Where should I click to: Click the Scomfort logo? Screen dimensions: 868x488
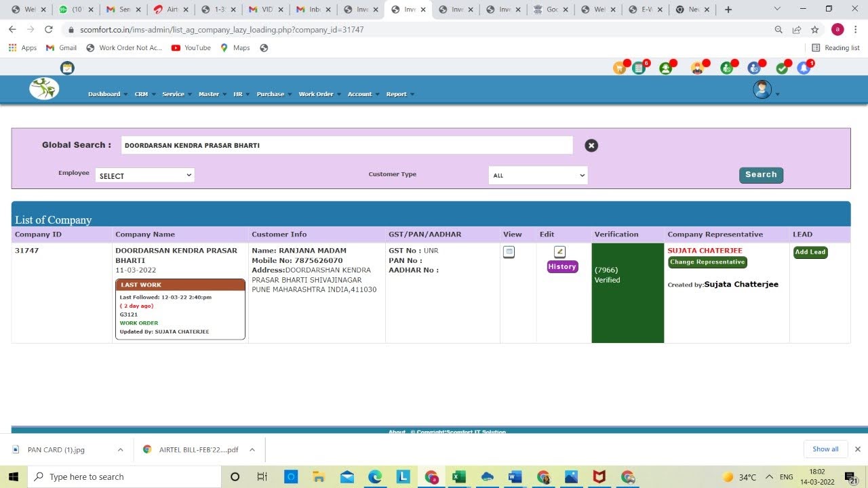(44, 89)
